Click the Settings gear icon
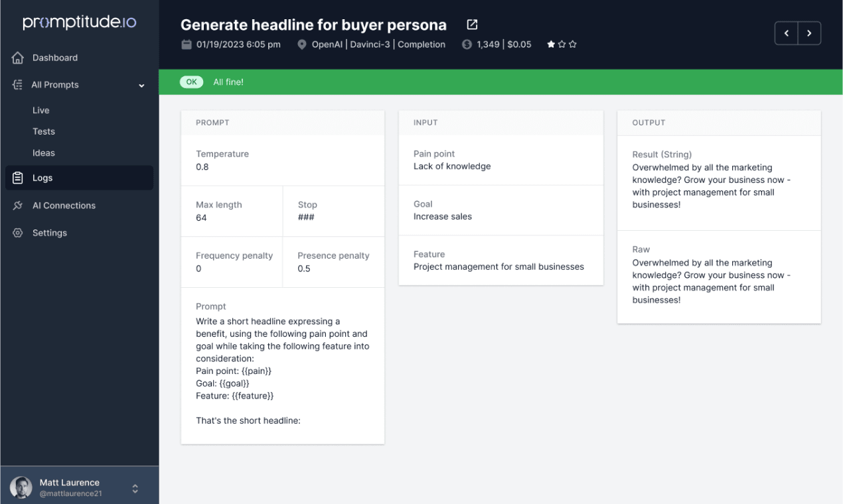 [x=18, y=233]
